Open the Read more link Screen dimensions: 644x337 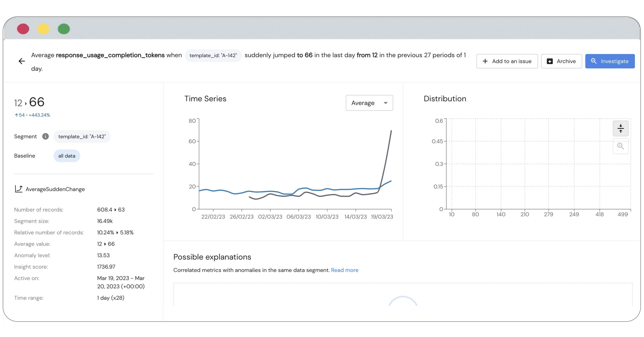pos(344,270)
